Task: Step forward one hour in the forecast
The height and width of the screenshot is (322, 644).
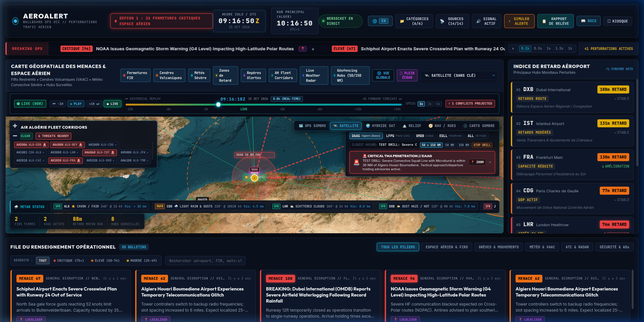Action: [94, 104]
